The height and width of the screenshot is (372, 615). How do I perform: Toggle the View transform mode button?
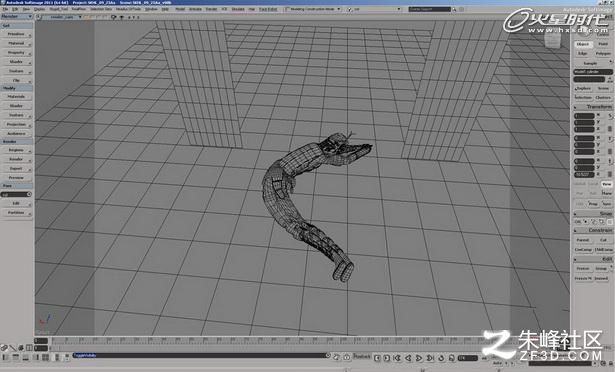(606, 184)
